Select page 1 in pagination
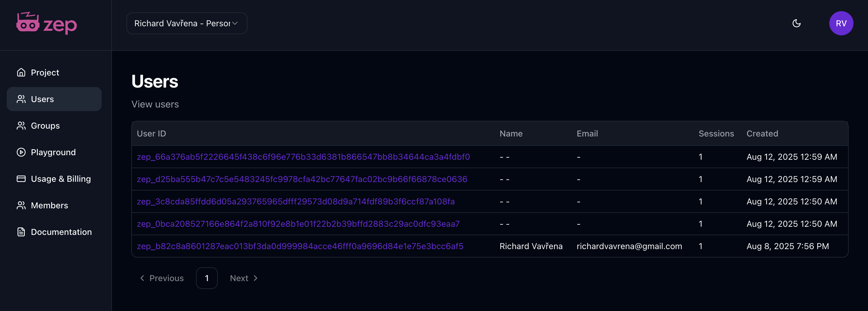The width and height of the screenshot is (868, 311). click(207, 278)
